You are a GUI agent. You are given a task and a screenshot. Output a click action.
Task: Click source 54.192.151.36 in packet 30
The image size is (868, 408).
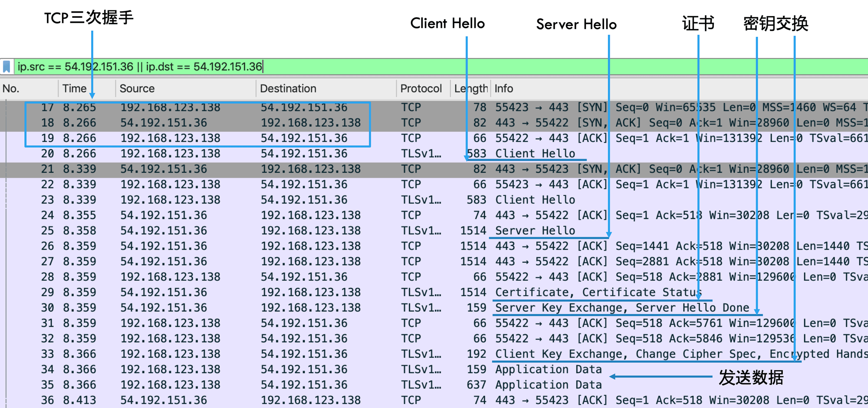click(164, 308)
